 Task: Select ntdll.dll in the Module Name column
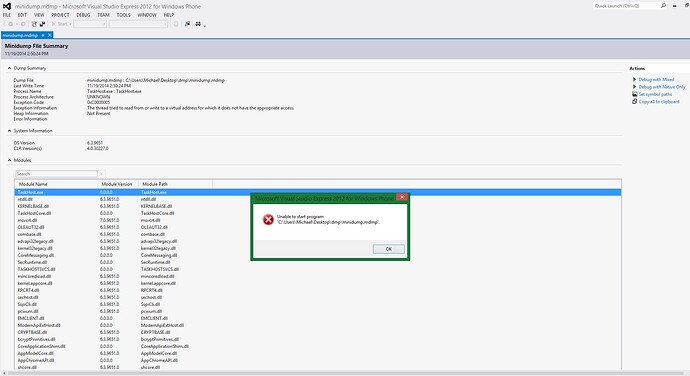click(x=25, y=199)
